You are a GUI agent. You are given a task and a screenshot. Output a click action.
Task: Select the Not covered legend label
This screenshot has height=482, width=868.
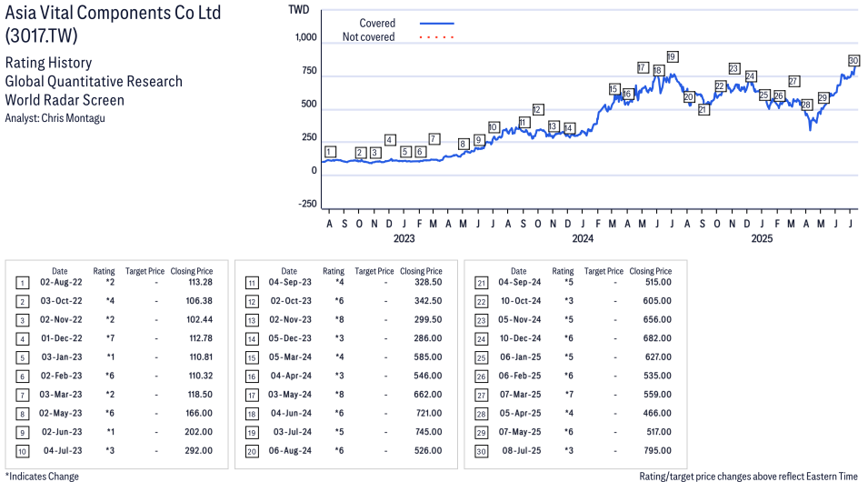[x=368, y=37]
